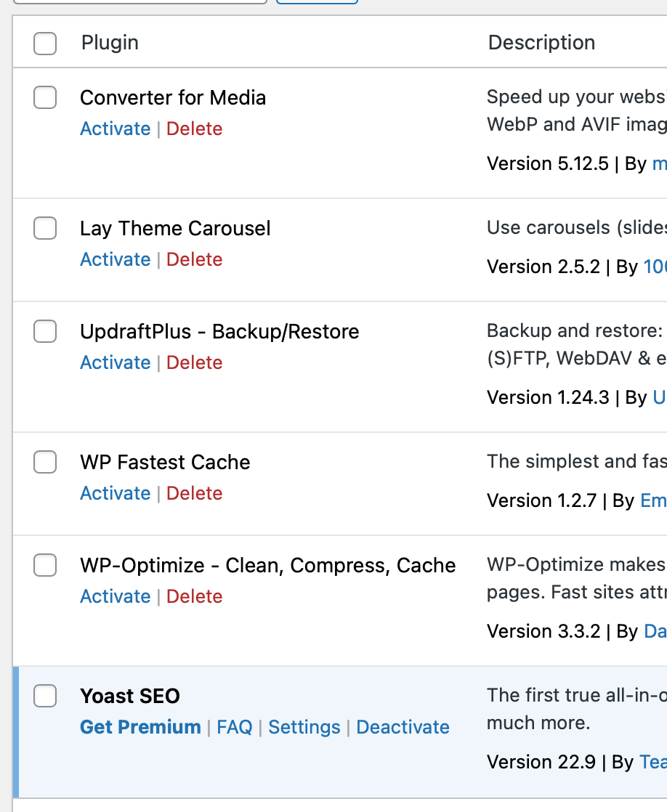The width and height of the screenshot is (667, 812).
Task: Activate the UpdraftPlus Backup plugin
Action: (115, 362)
